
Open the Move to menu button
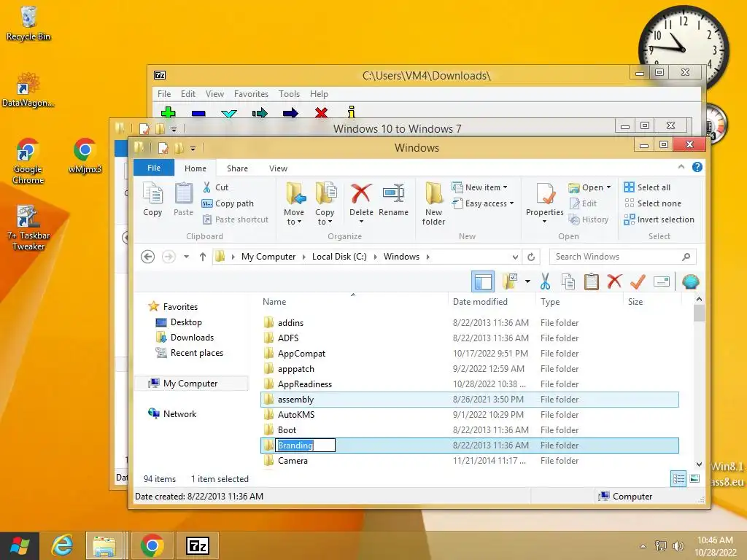(294, 203)
